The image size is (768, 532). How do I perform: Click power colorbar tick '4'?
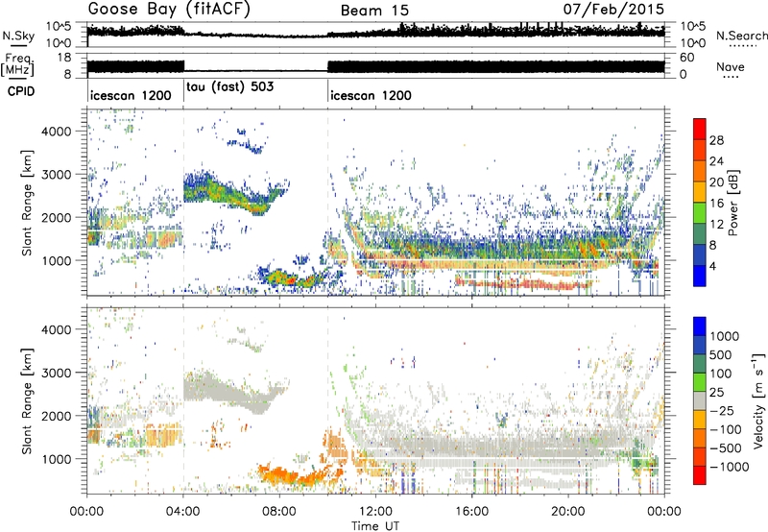click(x=712, y=267)
